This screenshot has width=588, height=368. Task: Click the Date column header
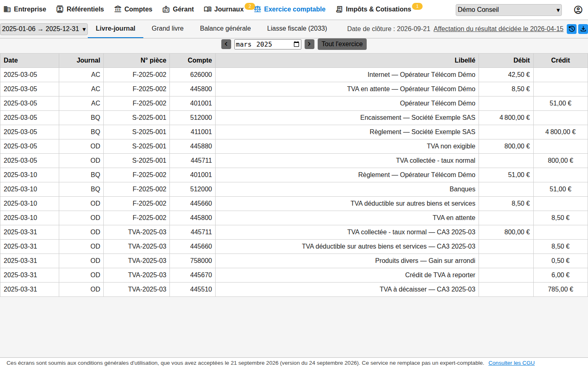29,61
